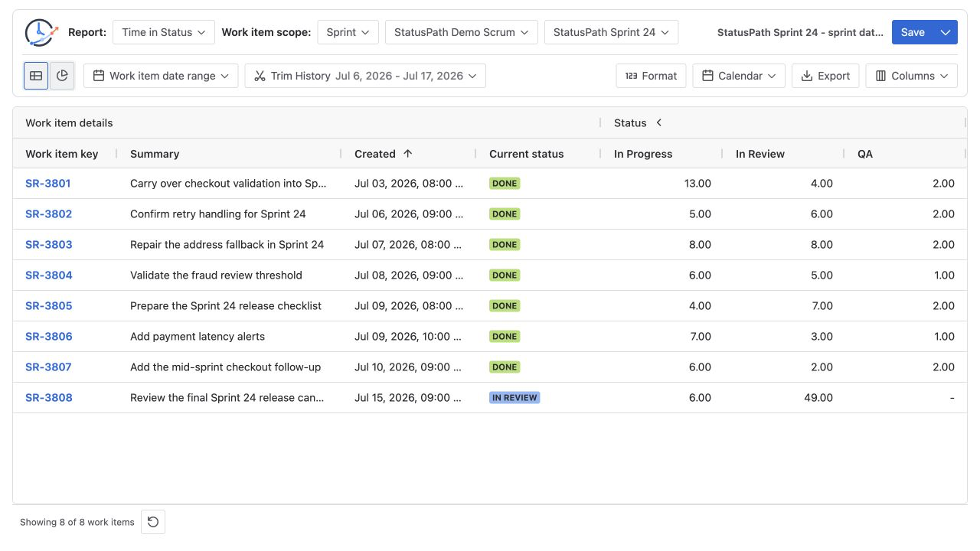The image size is (980, 551).
Task: Click summary 'Add payment latency alerts'
Action: pyautogui.click(x=198, y=337)
